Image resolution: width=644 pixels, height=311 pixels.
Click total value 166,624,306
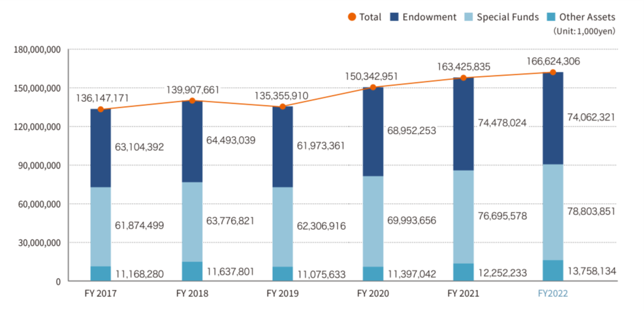[x=553, y=62]
